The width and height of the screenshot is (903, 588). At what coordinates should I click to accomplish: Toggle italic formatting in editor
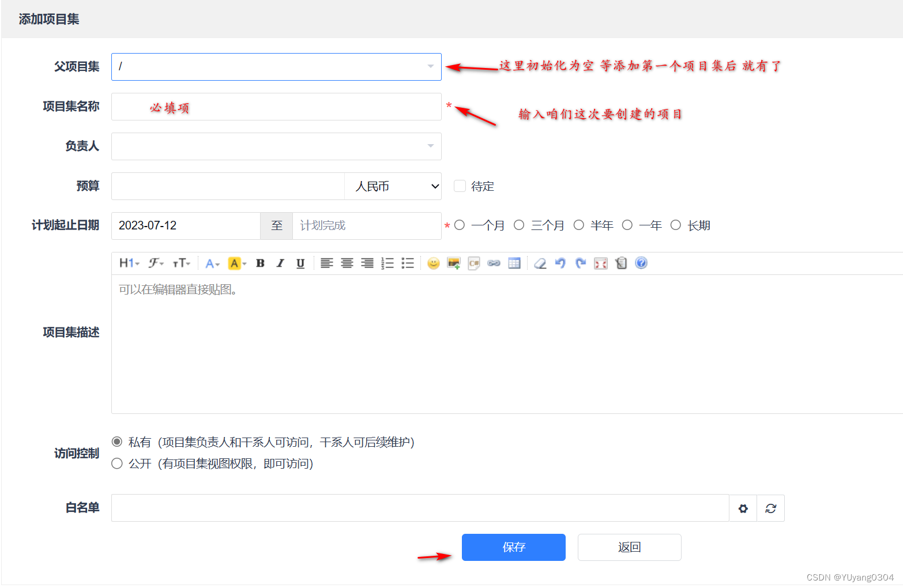[280, 263]
